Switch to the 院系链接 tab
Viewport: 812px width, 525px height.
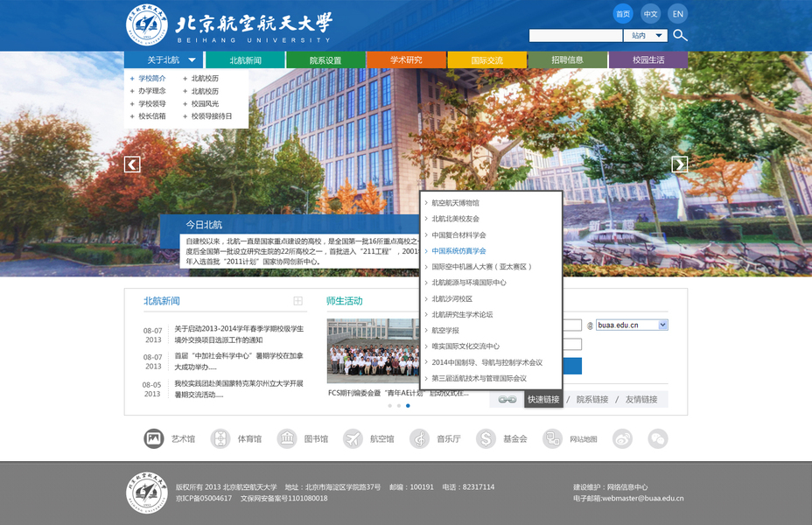(591, 400)
